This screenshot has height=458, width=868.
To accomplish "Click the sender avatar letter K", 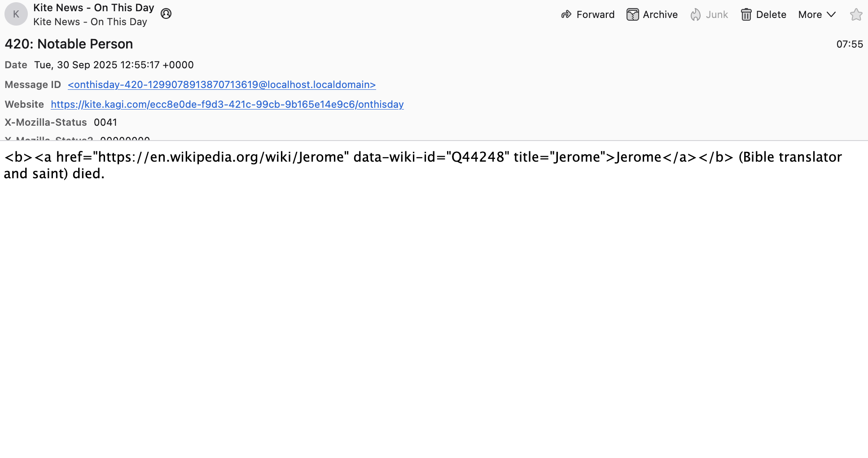I will 16,14.
